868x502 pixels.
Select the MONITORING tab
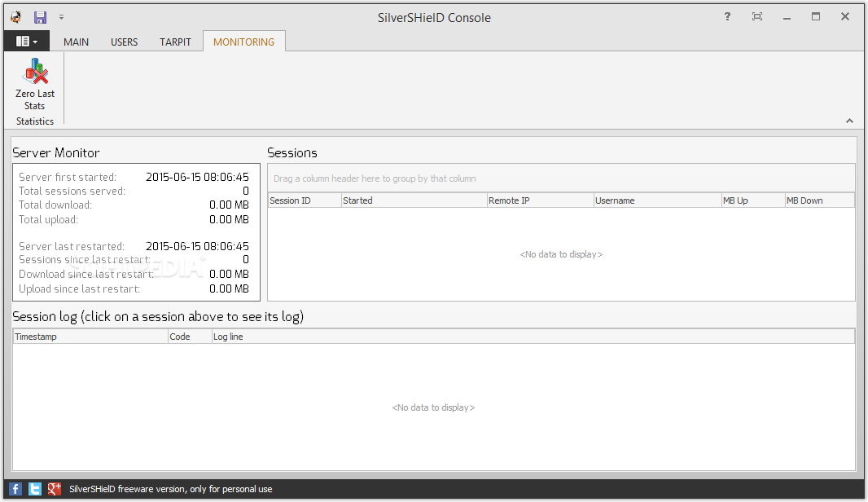pyautogui.click(x=243, y=42)
